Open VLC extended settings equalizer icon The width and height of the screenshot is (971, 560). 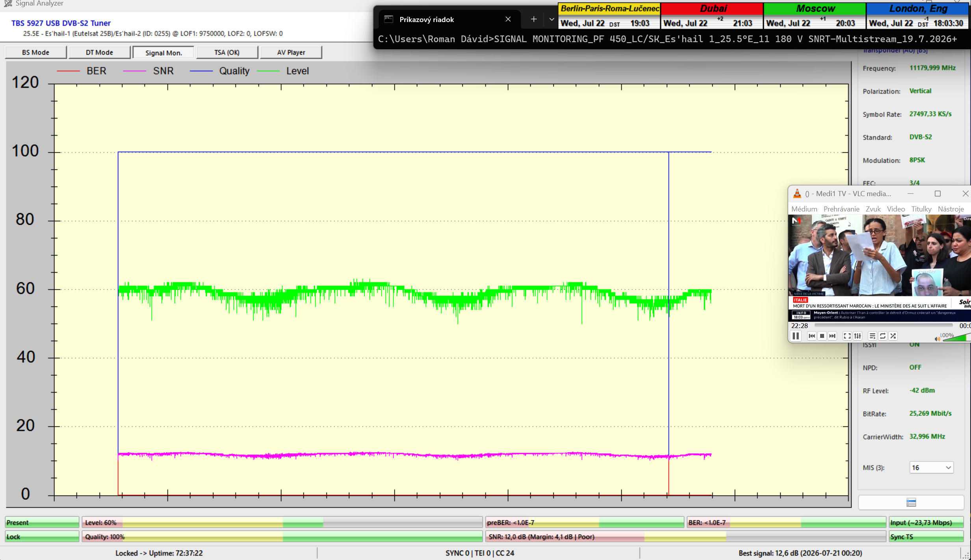tap(858, 336)
